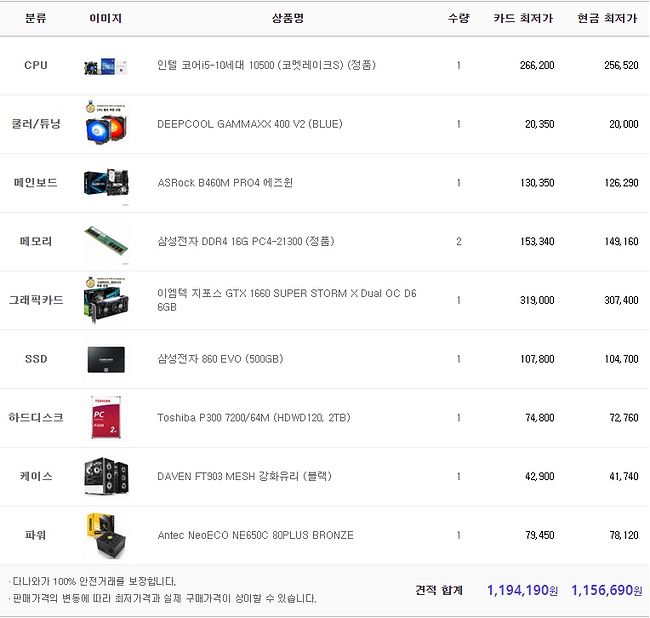Select the SSD card price 107,800
The image size is (650, 618).
[537, 359]
